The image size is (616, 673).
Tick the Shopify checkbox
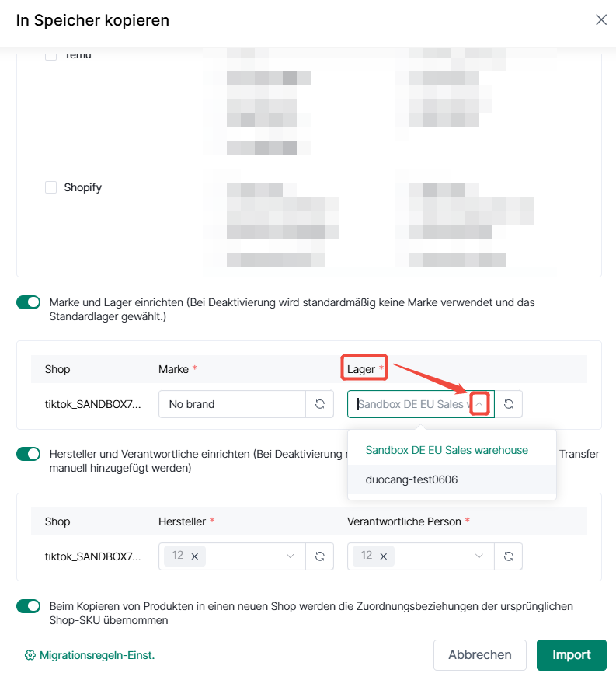51,187
